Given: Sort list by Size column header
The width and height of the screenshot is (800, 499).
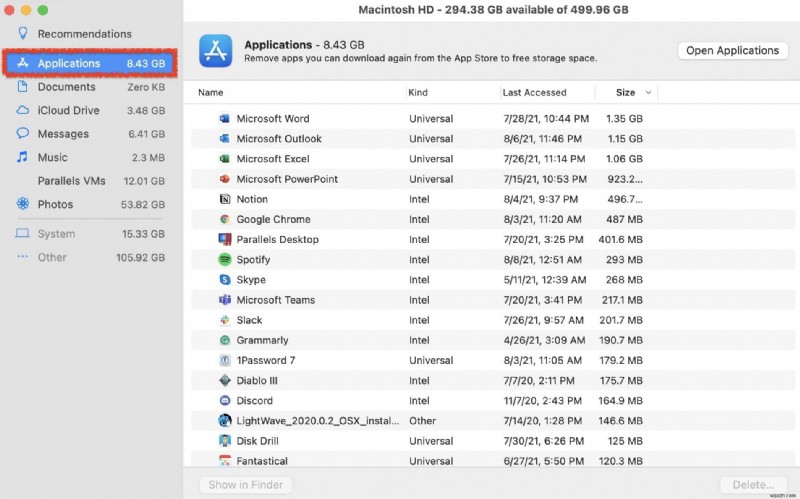Looking at the screenshot, I should [x=626, y=92].
